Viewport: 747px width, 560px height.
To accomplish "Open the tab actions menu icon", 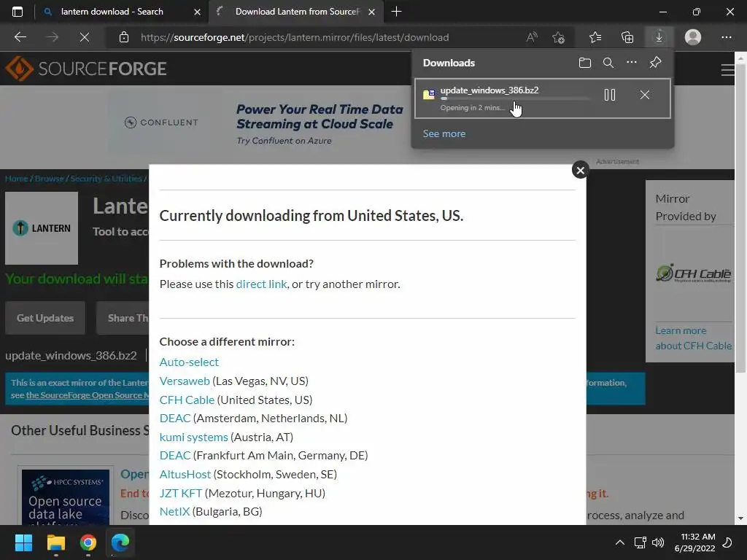I will pyautogui.click(x=18, y=12).
